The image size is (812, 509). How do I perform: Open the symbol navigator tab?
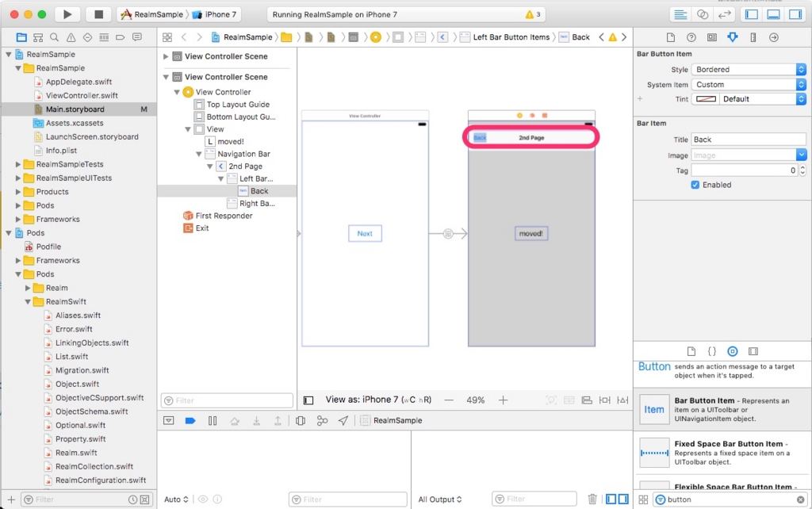click(x=38, y=37)
